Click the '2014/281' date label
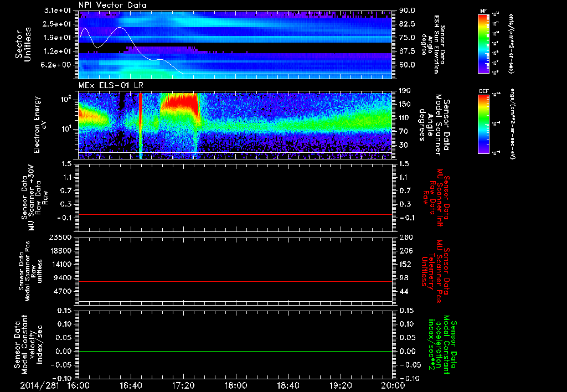The height and width of the screenshot is (392, 567). [39, 385]
